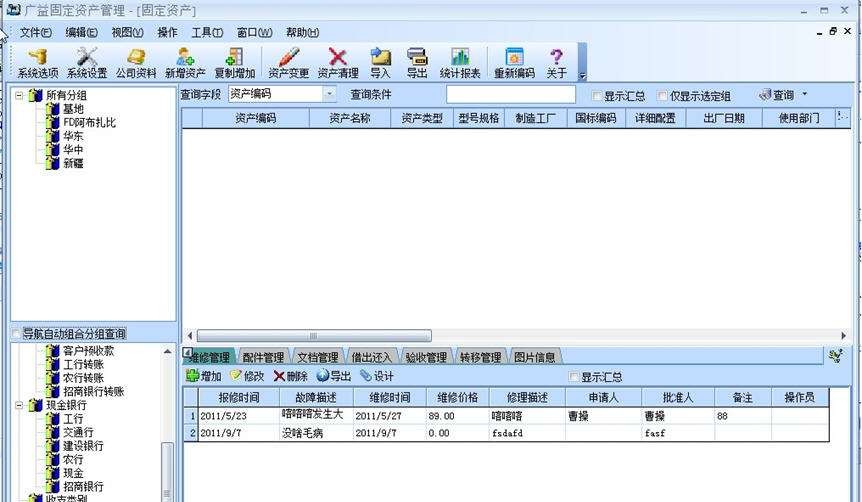Image resolution: width=862 pixels, height=502 pixels.
Task: Toggle 显示汇总 checkbox in repair panel
Action: click(x=574, y=377)
